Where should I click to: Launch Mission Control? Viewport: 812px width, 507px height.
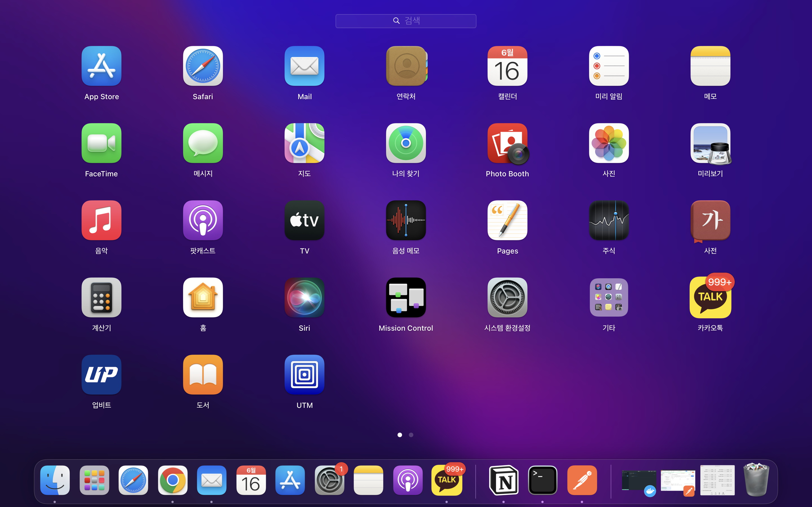406,297
